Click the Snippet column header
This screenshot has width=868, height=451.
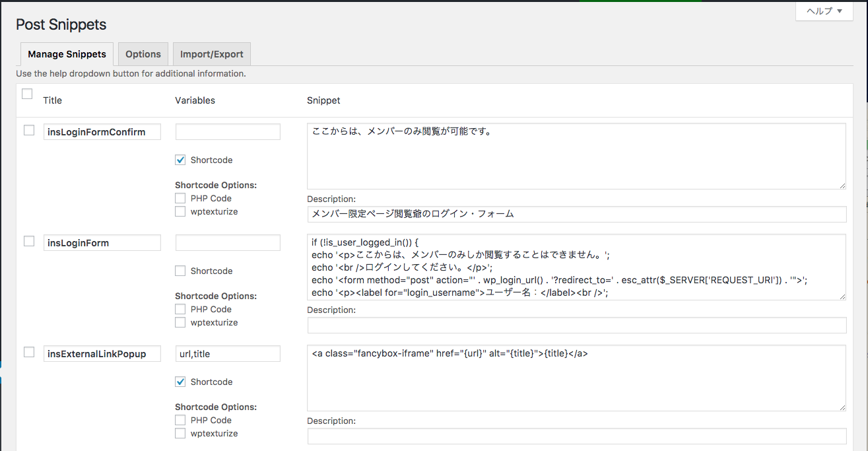coord(323,100)
